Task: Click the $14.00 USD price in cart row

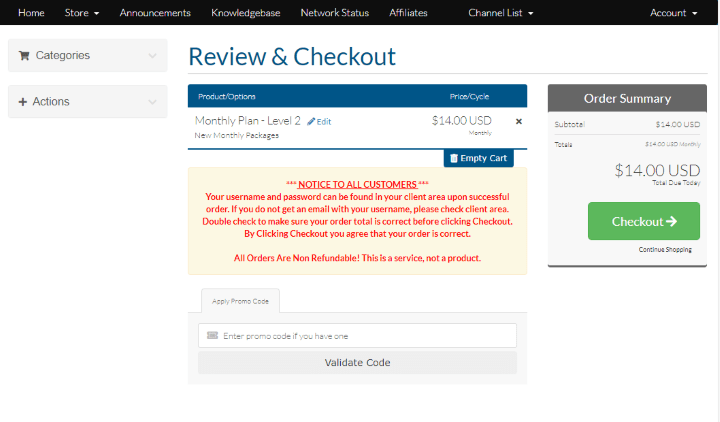Action: point(461,121)
